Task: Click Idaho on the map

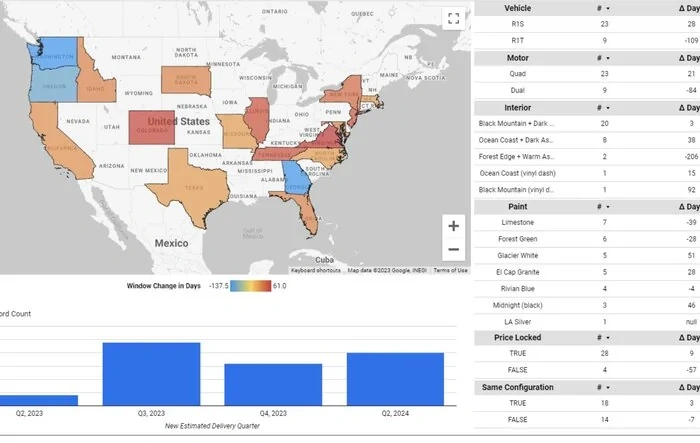Action: coord(95,87)
